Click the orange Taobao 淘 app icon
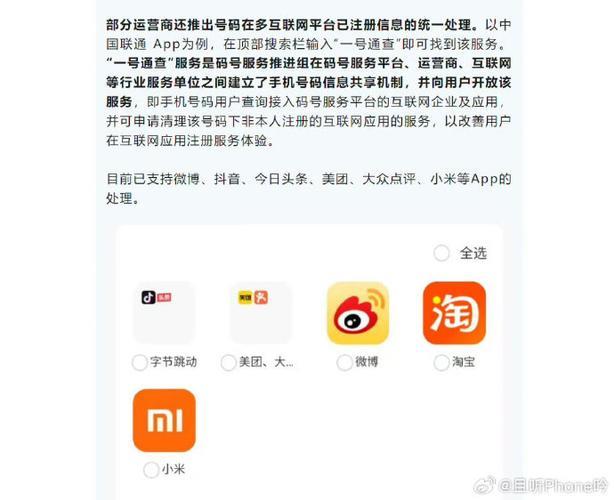 [x=454, y=313]
